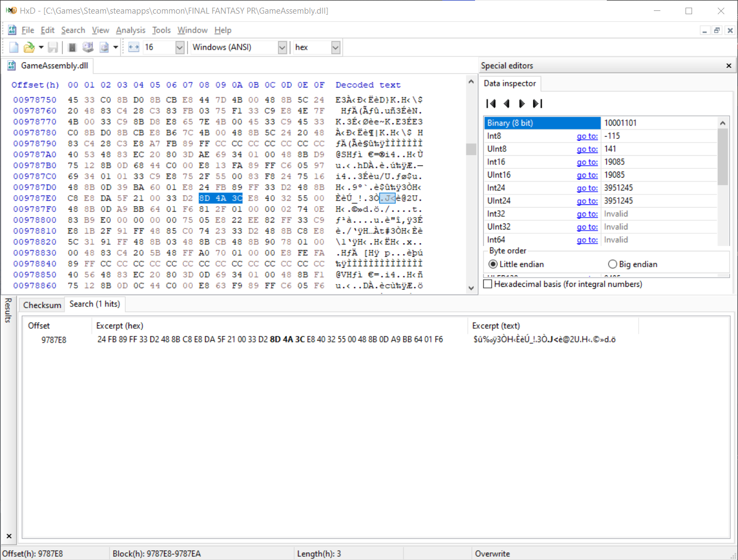Expand the Windows (ANSI) character set dropdown

[x=282, y=48]
